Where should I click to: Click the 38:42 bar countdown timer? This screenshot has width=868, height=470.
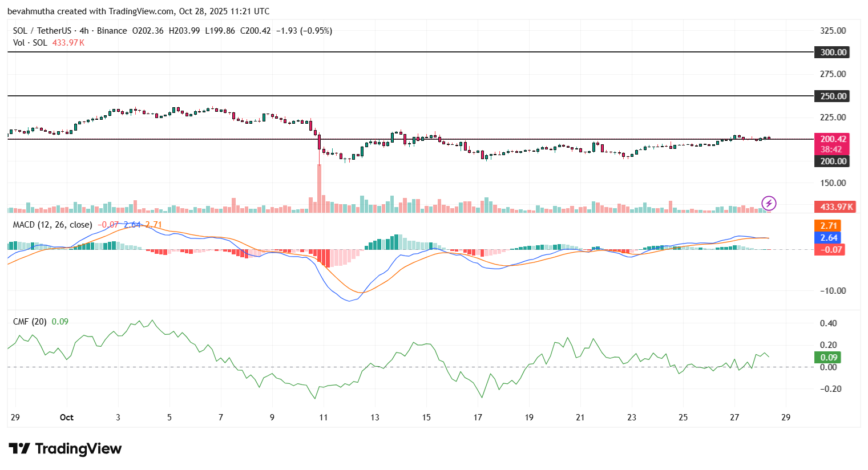point(831,150)
